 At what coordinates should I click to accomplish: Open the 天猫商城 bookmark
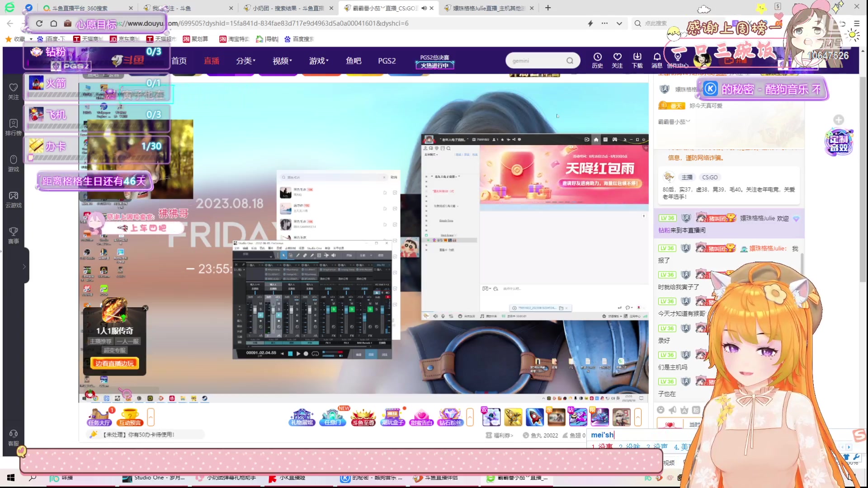(x=88, y=39)
